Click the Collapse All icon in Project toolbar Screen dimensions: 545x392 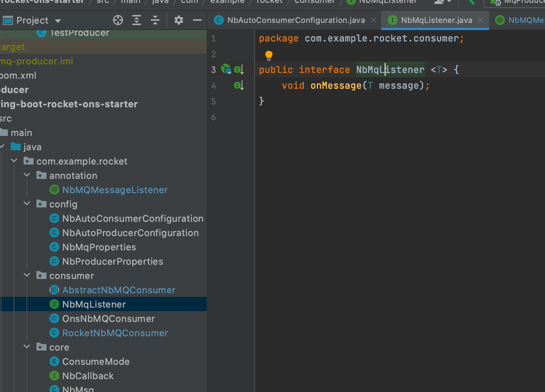click(x=155, y=20)
